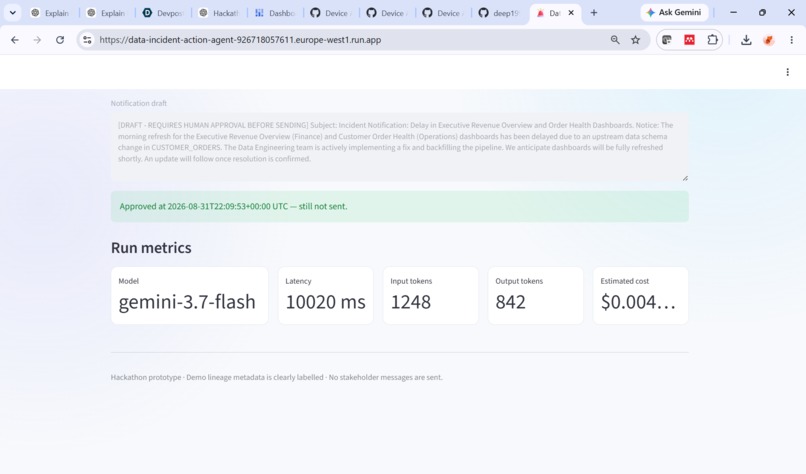
Task: Click inside the Notification draft text area
Action: click(x=399, y=147)
